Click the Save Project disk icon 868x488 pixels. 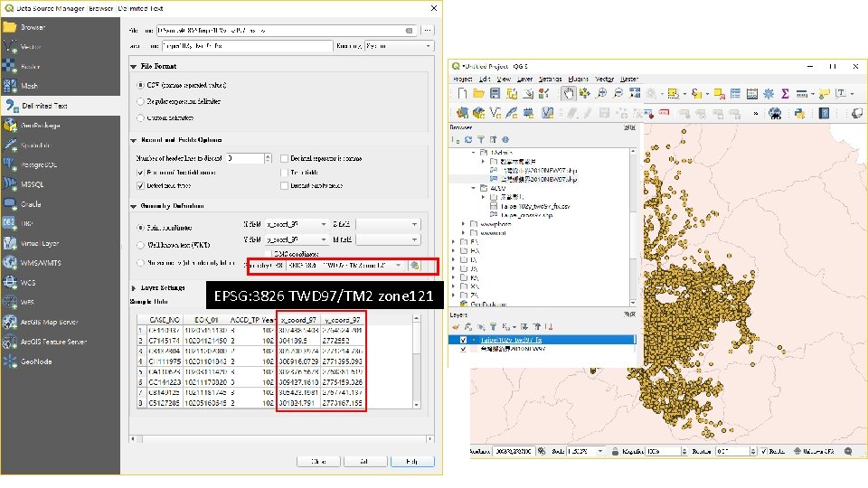[x=495, y=93]
